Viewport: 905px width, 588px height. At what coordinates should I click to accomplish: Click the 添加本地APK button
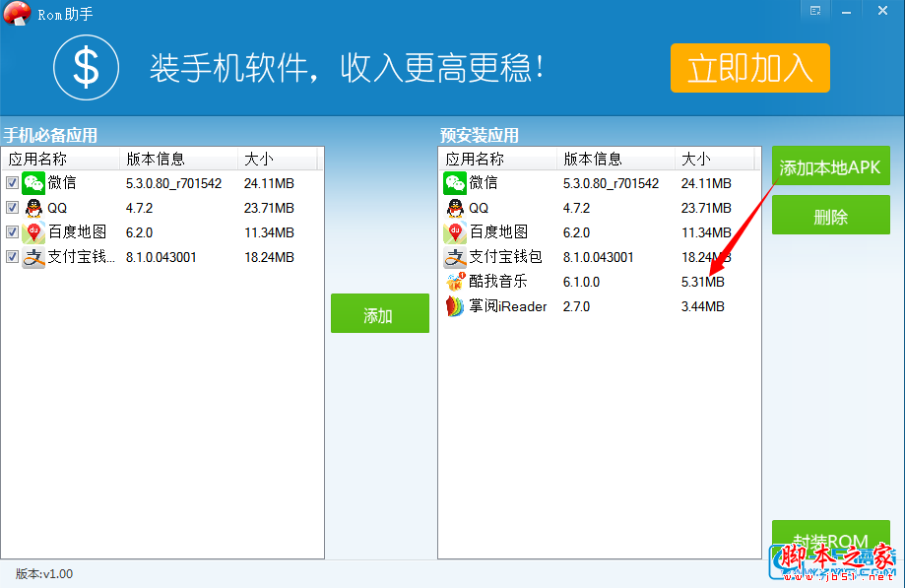pyautogui.click(x=830, y=166)
